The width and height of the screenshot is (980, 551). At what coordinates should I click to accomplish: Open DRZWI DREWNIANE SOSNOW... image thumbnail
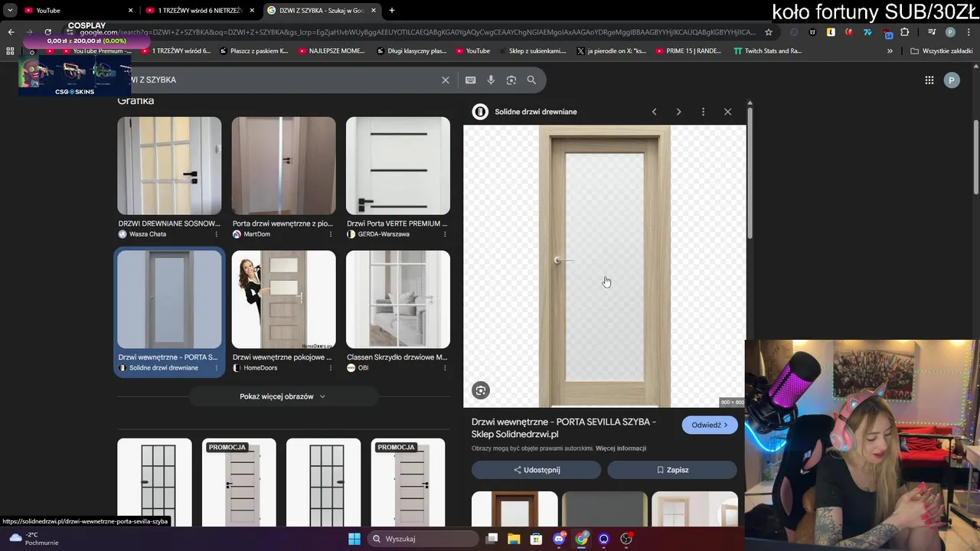tap(169, 166)
